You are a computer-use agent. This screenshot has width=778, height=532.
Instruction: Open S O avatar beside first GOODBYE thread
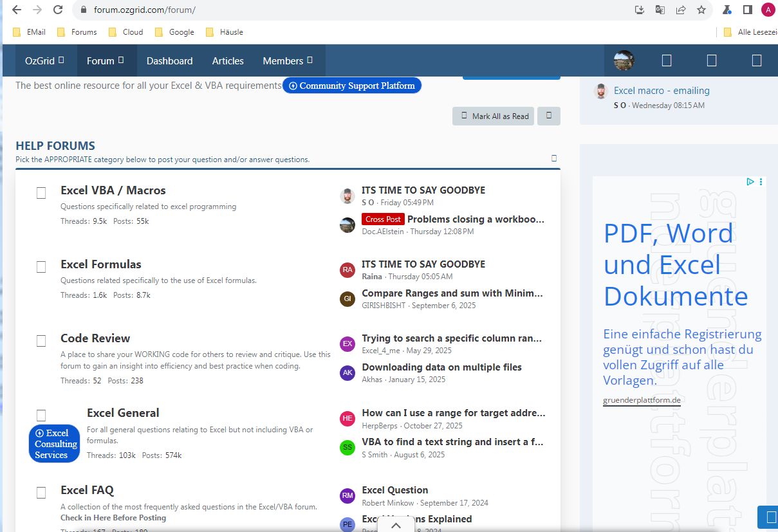pyautogui.click(x=347, y=196)
